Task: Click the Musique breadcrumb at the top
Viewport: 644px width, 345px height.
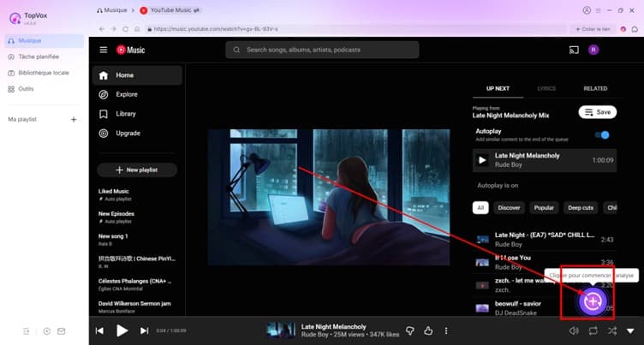Action: (111, 10)
